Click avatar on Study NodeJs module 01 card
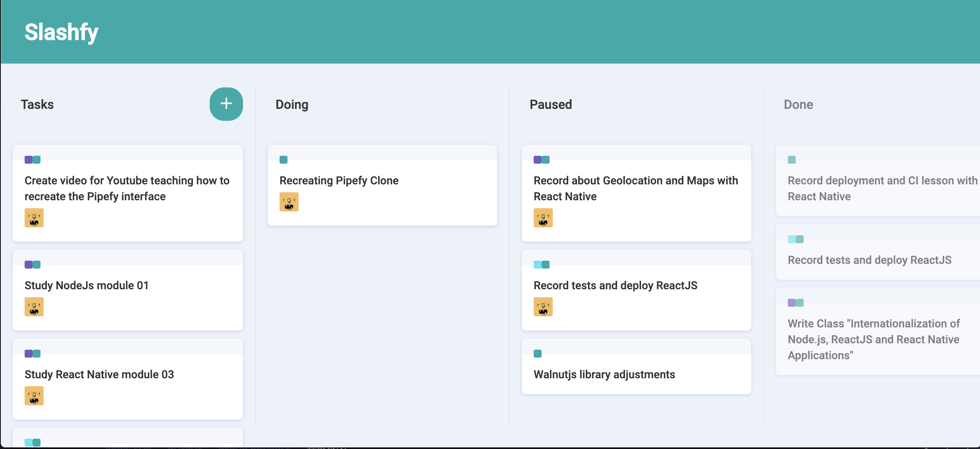Viewport: 980px width, 449px height. tap(34, 307)
